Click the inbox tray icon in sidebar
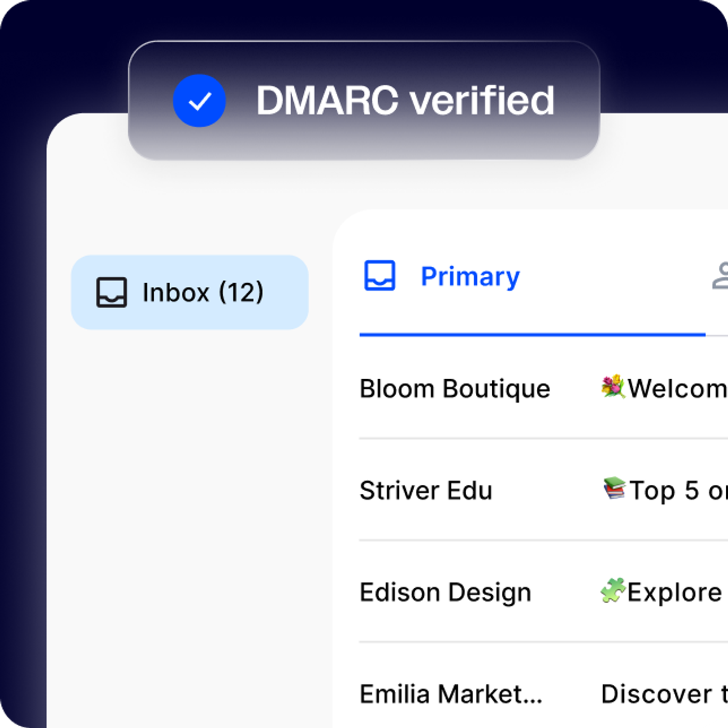The image size is (728, 728). coord(112,292)
